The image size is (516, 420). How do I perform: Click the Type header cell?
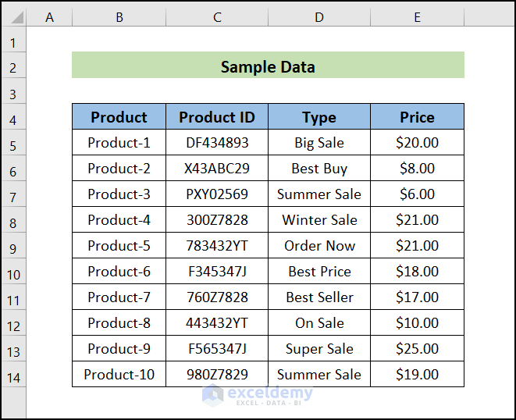tap(319, 117)
